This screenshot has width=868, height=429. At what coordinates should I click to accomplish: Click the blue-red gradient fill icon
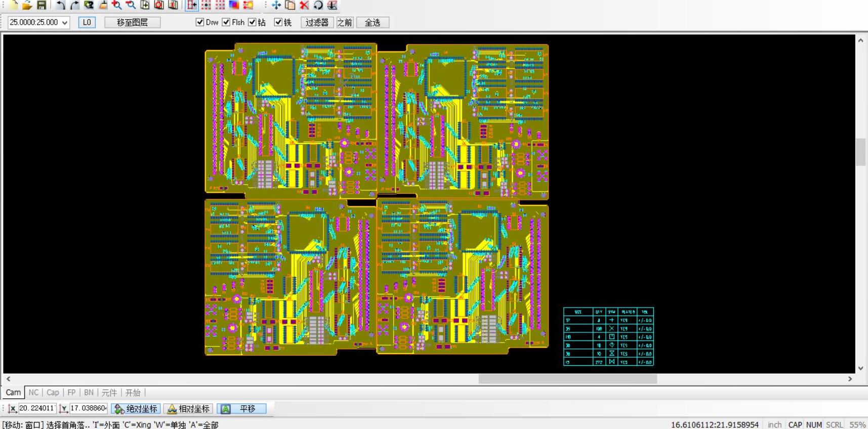234,5
